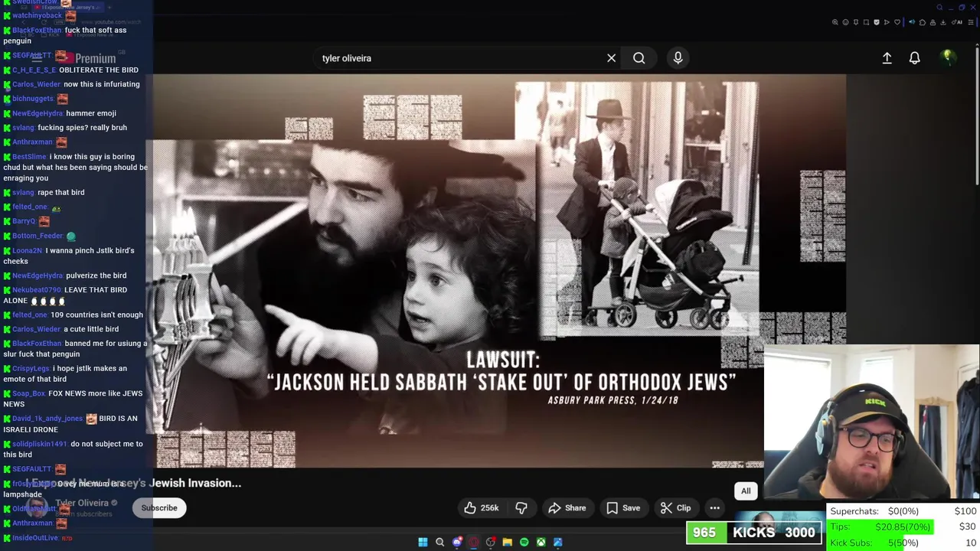Click the YouTube Premium logo

[x=86, y=58]
